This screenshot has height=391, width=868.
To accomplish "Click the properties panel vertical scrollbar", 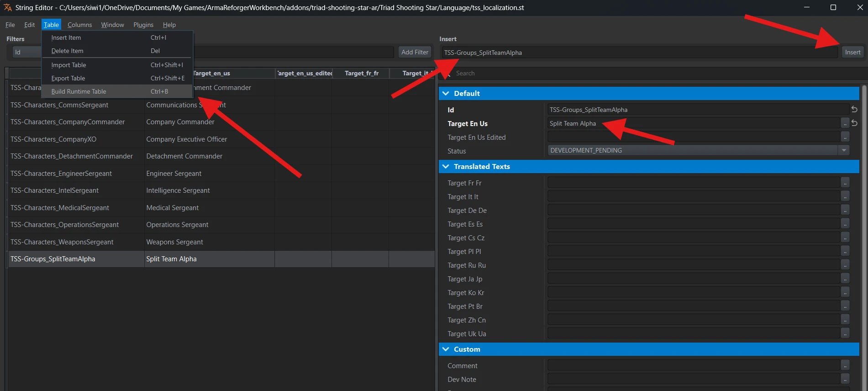I will [x=863, y=238].
